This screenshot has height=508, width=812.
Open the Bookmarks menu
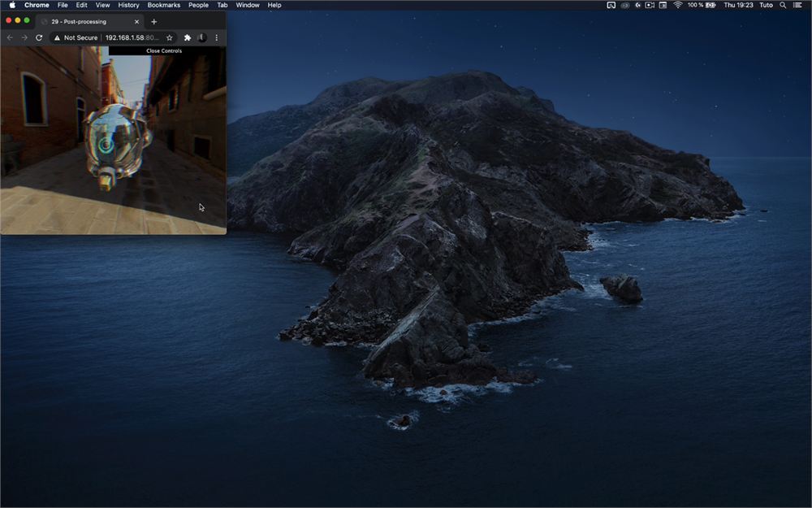(164, 5)
